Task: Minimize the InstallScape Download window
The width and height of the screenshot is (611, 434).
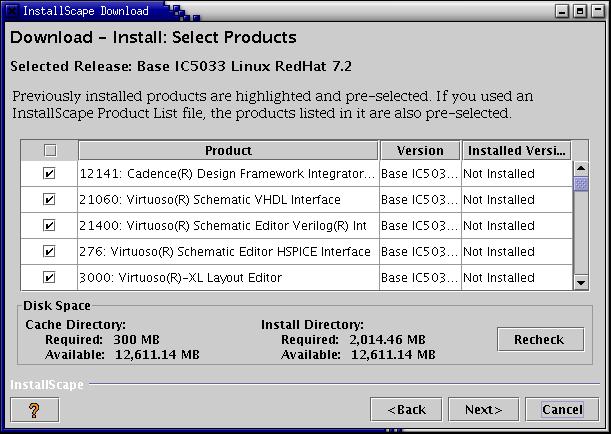Action: (x=562, y=11)
